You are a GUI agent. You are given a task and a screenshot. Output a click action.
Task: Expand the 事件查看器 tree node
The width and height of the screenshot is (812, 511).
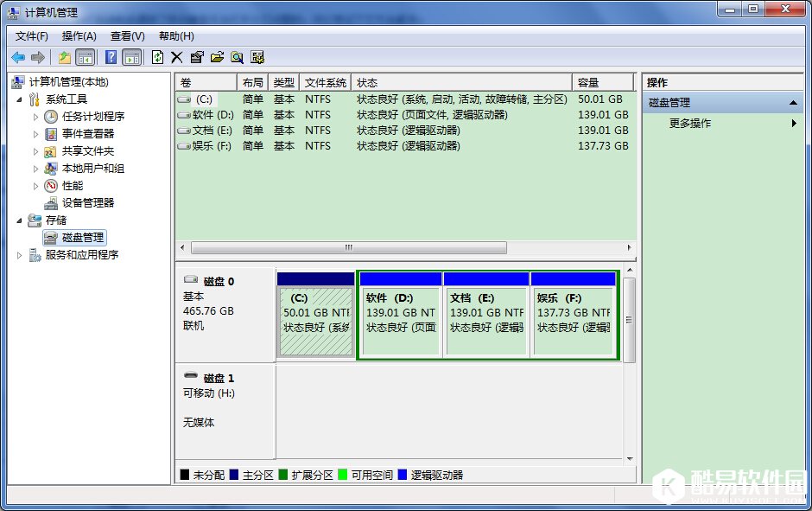[37, 133]
